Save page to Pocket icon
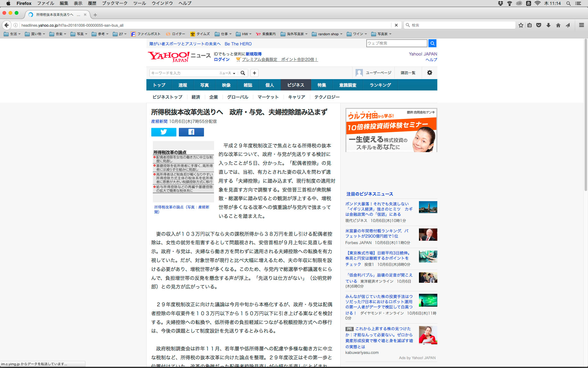Viewport: 588px width, 368px height. point(539,25)
